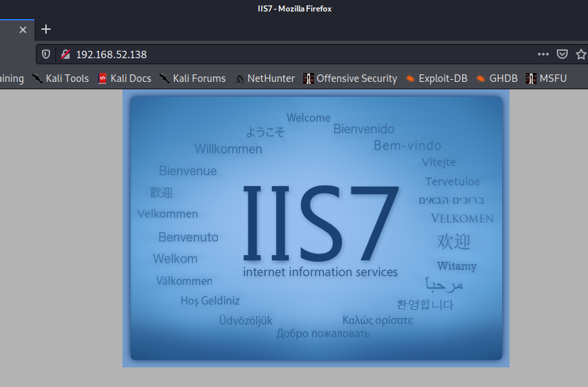Click the tracking protection shield icon
Image resolution: width=588 pixels, height=387 pixels.
tap(46, 54)
